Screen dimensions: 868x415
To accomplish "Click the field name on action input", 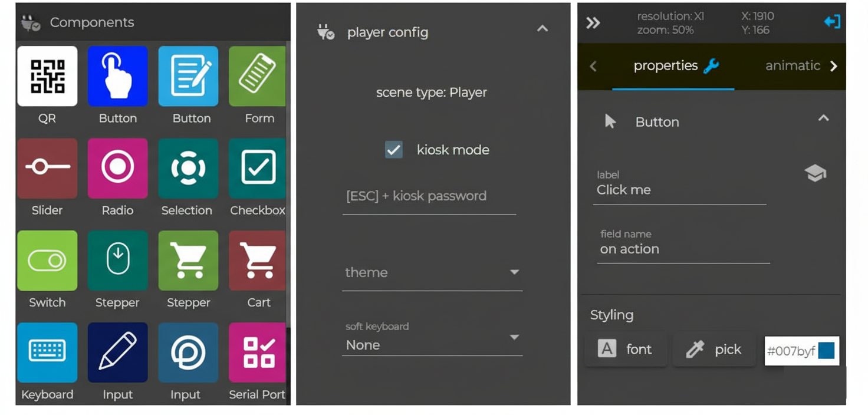I will click(x=683, y=245).
